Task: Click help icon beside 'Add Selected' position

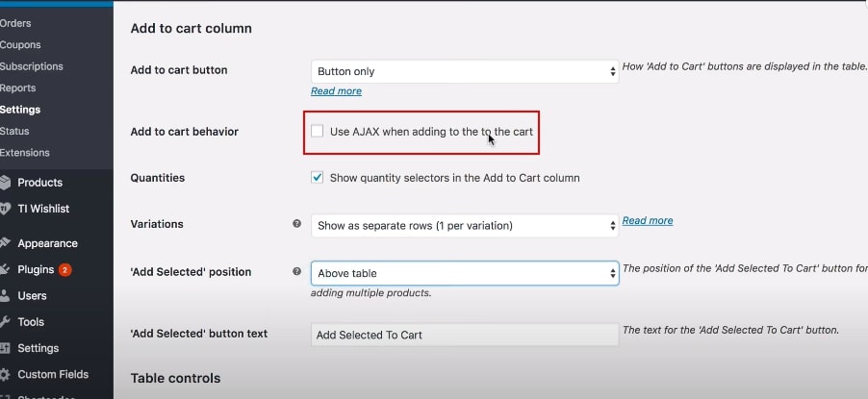Action: [296, 272]
